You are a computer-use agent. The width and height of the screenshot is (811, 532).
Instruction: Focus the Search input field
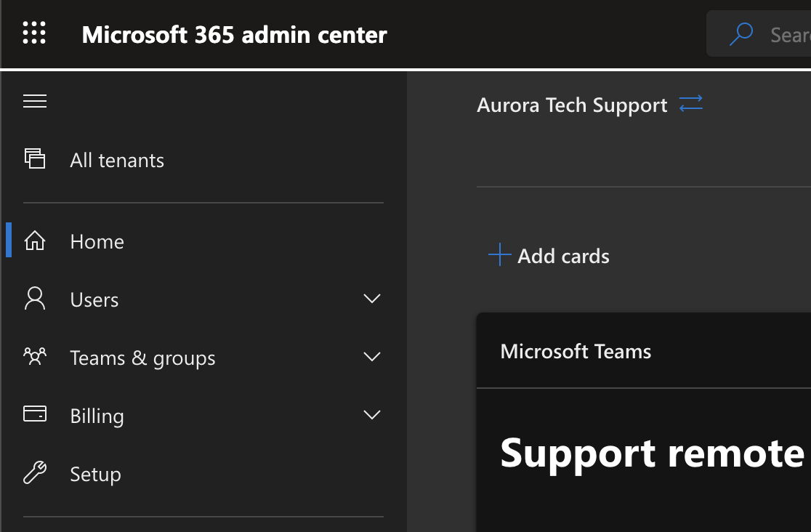[759, 33]
